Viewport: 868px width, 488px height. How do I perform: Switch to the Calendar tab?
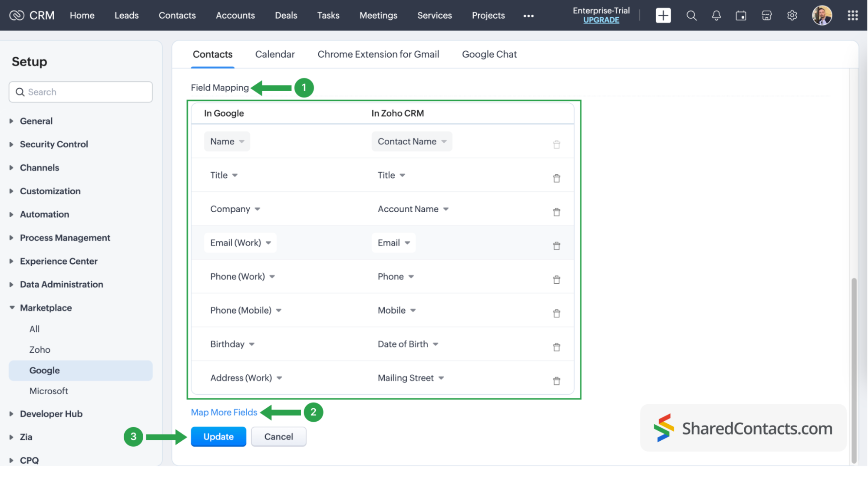point(275,54)
